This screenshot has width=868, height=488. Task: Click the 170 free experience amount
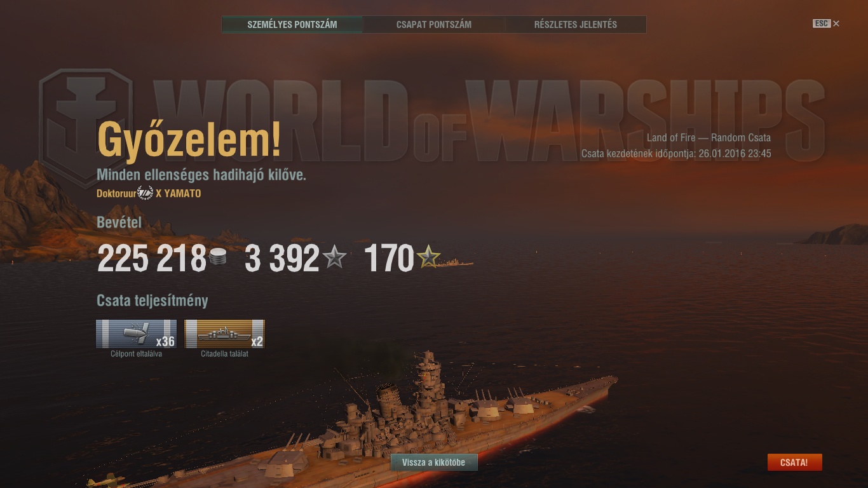(389, 259)
